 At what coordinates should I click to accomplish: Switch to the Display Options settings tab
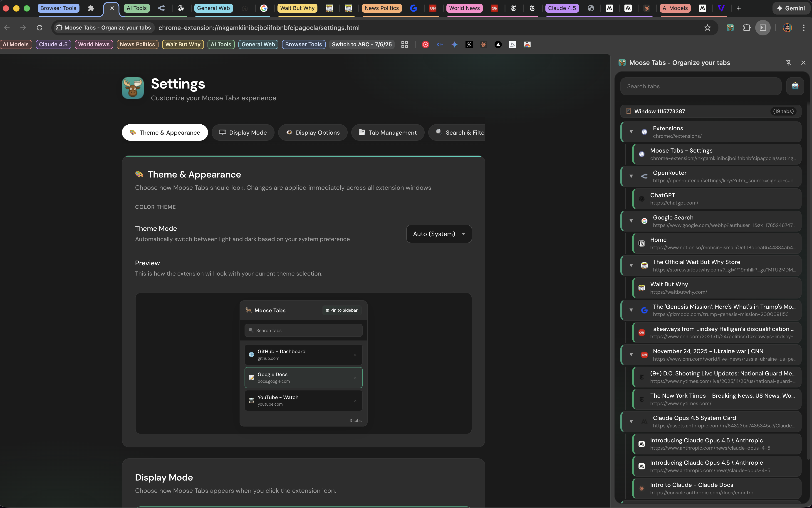point(313,132)
